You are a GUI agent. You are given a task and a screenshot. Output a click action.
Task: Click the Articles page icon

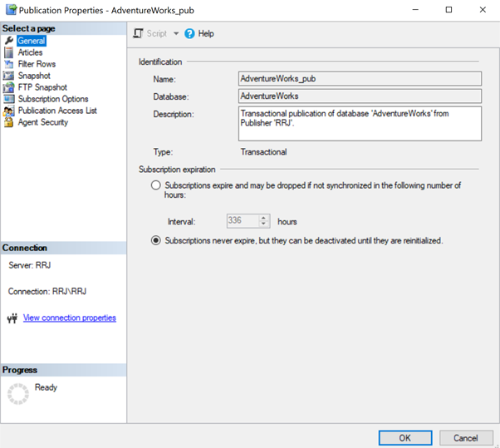[x=9, y=52]
